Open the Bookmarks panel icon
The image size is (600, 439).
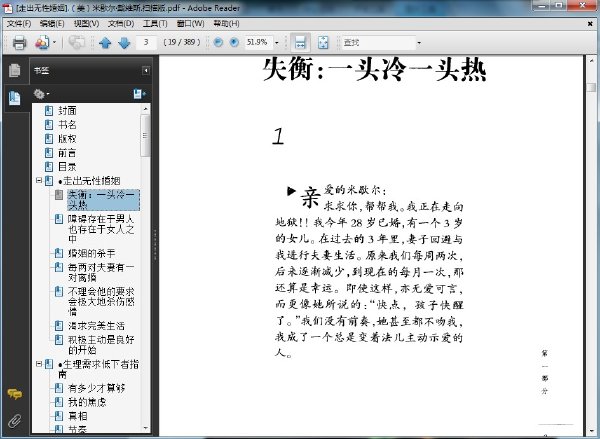pyautogui.click(x=15, y=98)
